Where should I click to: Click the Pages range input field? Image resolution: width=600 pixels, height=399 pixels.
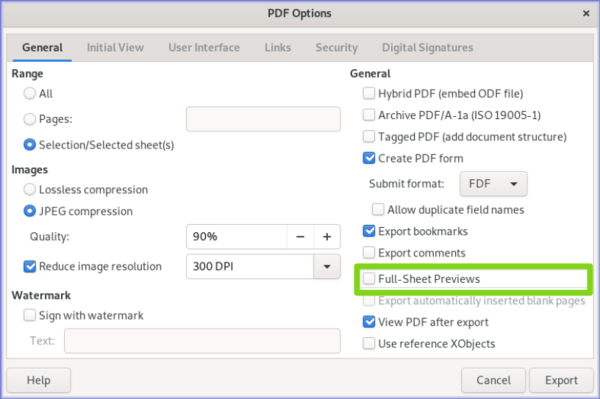pyautogui.click(x=263, y=119)
